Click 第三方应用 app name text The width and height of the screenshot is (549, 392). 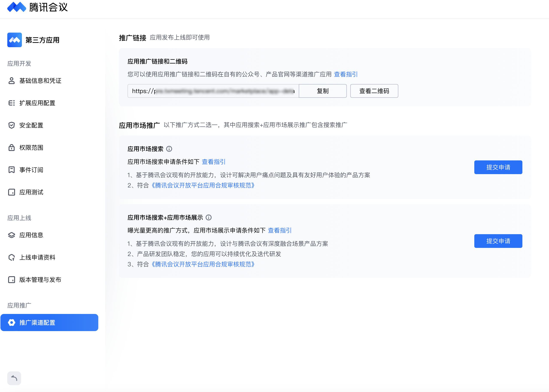(42, 40)
